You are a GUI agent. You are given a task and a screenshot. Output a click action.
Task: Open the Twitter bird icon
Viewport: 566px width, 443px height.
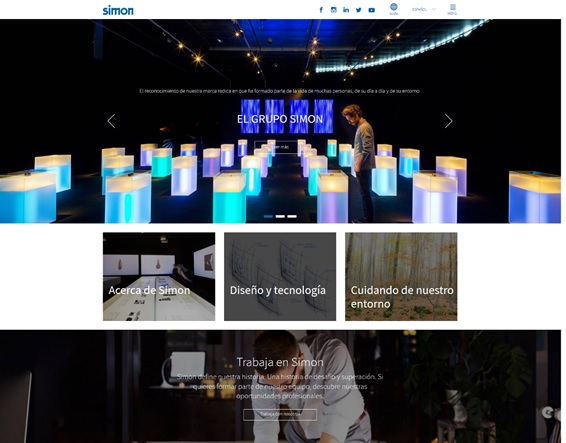358,10
